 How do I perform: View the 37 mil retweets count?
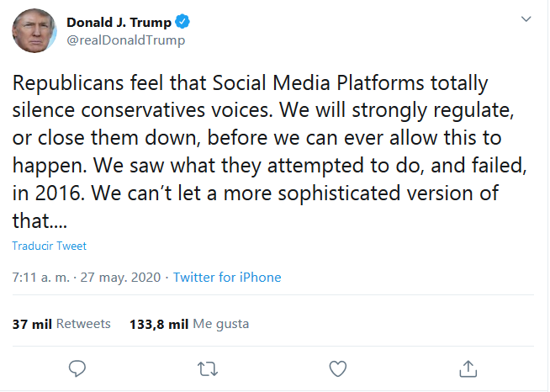[x=33, y=324]
